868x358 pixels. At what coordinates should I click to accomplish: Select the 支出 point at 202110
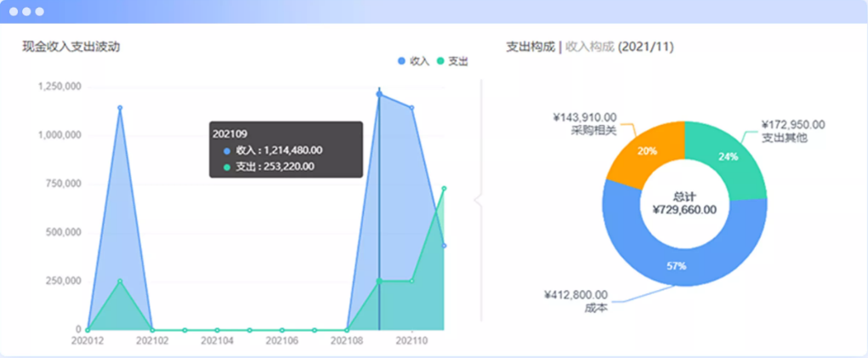(411, 281)
